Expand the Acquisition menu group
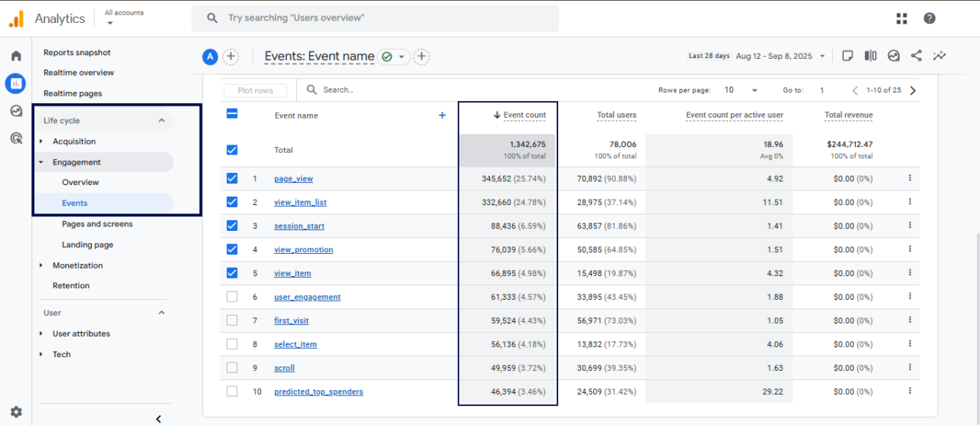This screenshot has height=426, width=980. [41, 141]
